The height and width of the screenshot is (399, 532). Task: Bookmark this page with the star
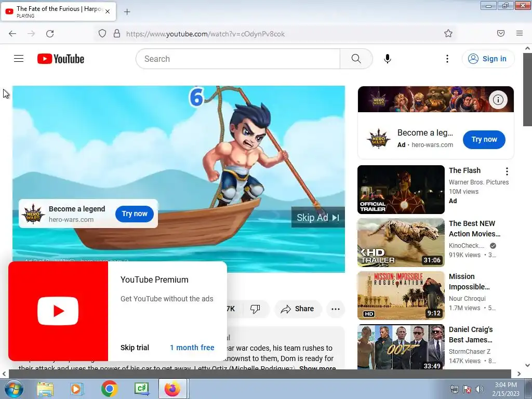click(x=448, y=33)
